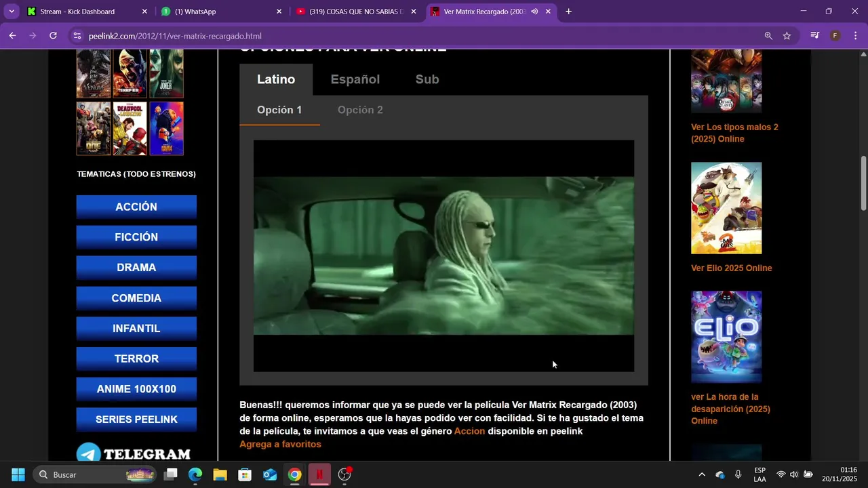This screenshot has width=868, height=488.
Task: Open Task View in the taskbar
Action: [171, 474]
